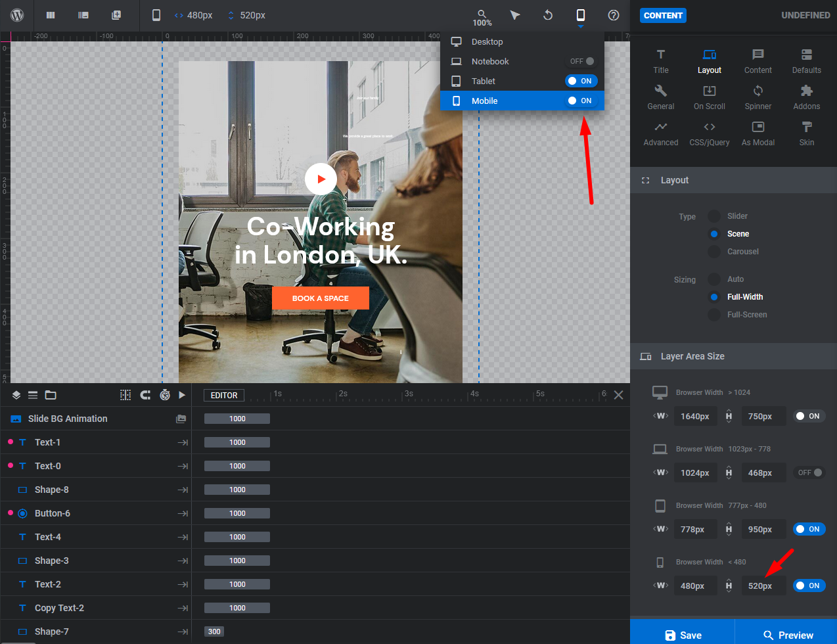Select the Slider type radio

coord(714,216)
